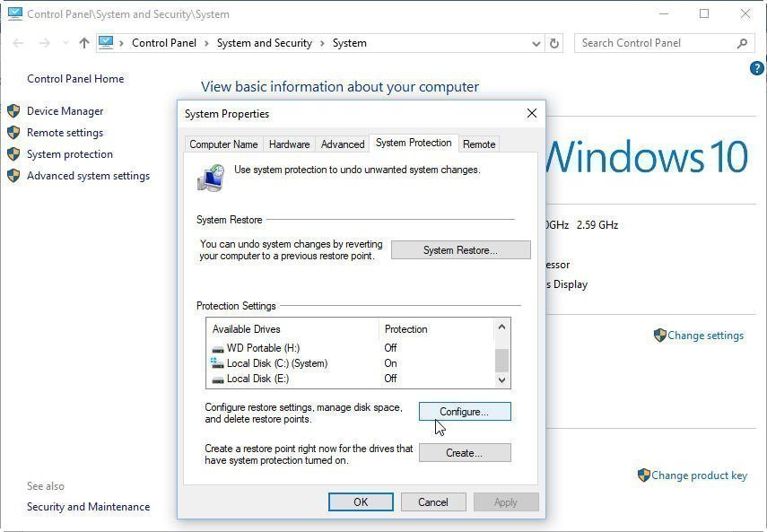Image resolution: width=767 pixels, height=532 pixels.
Task: Click the Local Disk C: system drive icon
Action: point(217,362)
